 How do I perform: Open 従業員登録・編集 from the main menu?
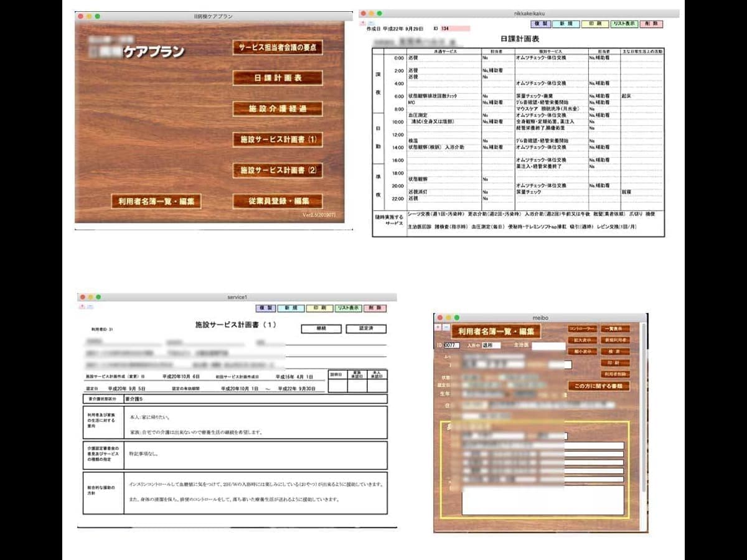(278, 202)
